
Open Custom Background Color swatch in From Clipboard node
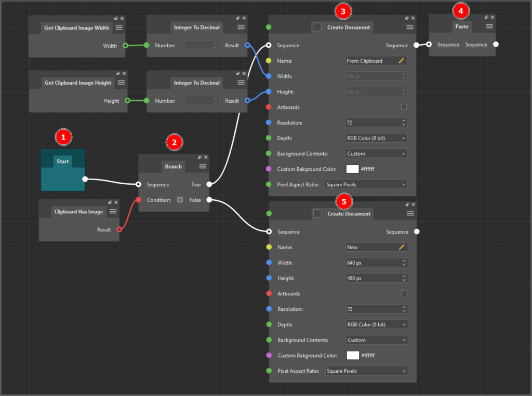click(352, 169)
